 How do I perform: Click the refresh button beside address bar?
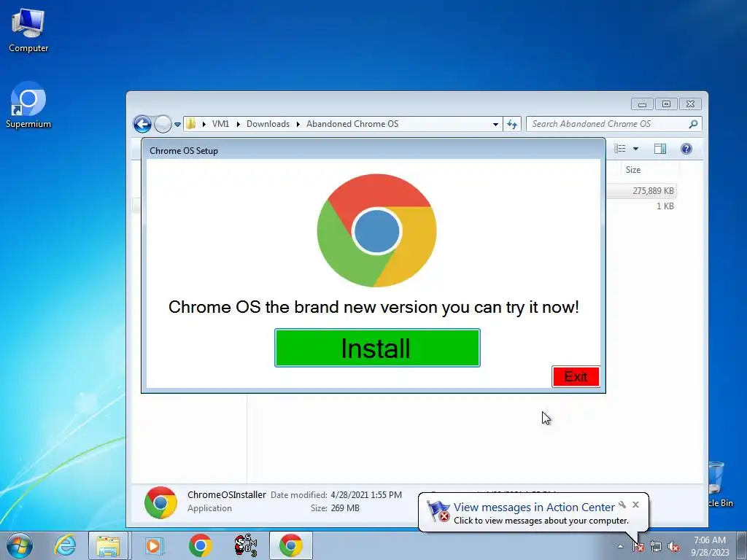click(512, 124)
